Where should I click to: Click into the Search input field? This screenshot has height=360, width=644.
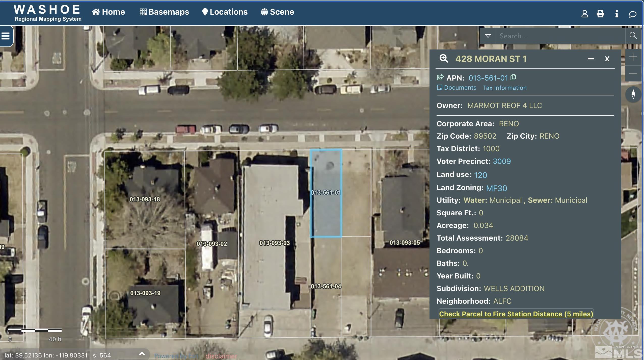pos(560,36)
